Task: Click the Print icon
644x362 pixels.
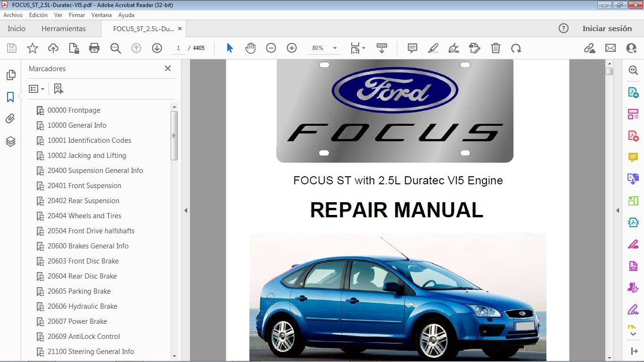Action: pos(94,48)
